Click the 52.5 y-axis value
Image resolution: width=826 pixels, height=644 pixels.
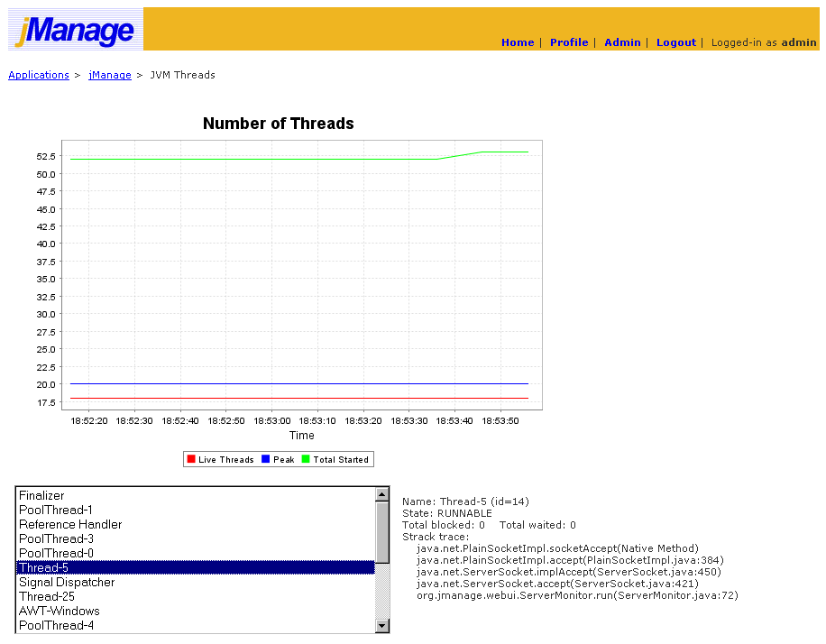tap(46, 157)
